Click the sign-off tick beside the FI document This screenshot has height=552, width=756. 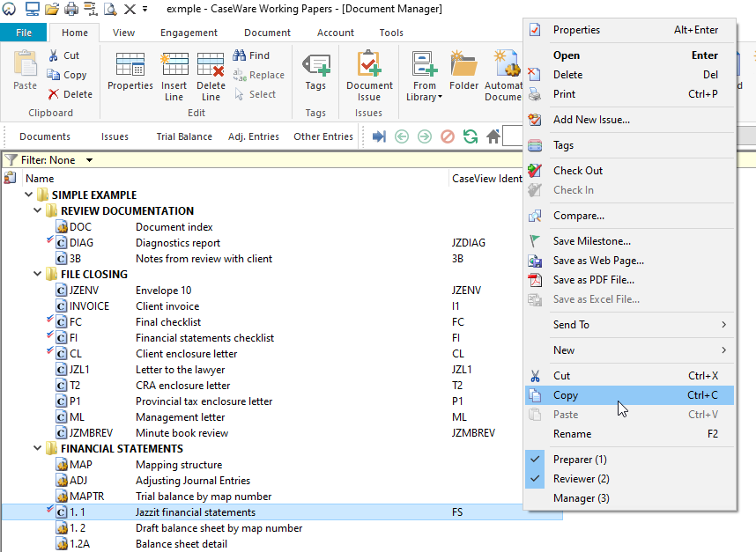coord(49,335)
